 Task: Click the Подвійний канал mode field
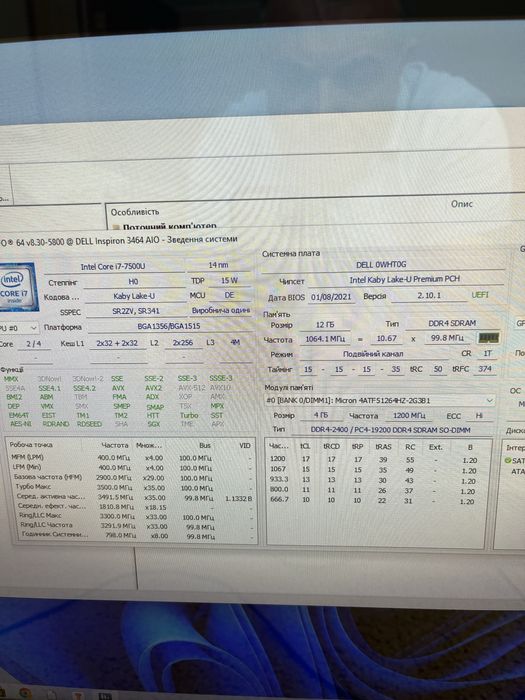point(373,354)
